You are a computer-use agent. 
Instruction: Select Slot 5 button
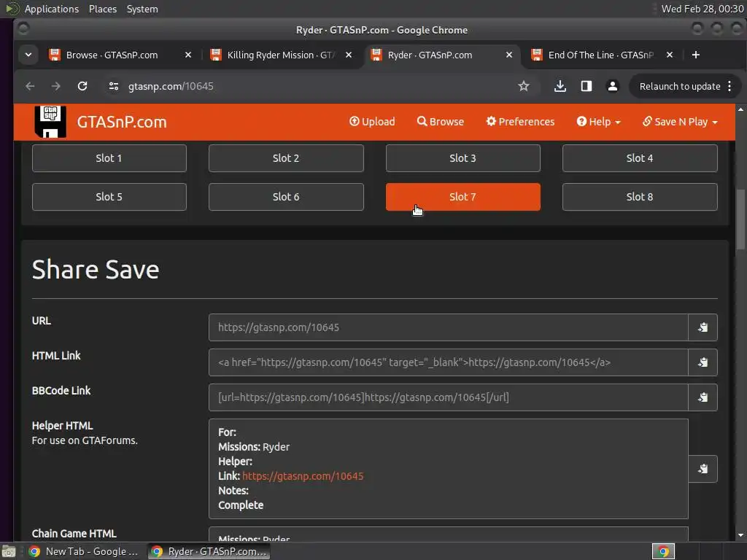click(x=109, y=197)
